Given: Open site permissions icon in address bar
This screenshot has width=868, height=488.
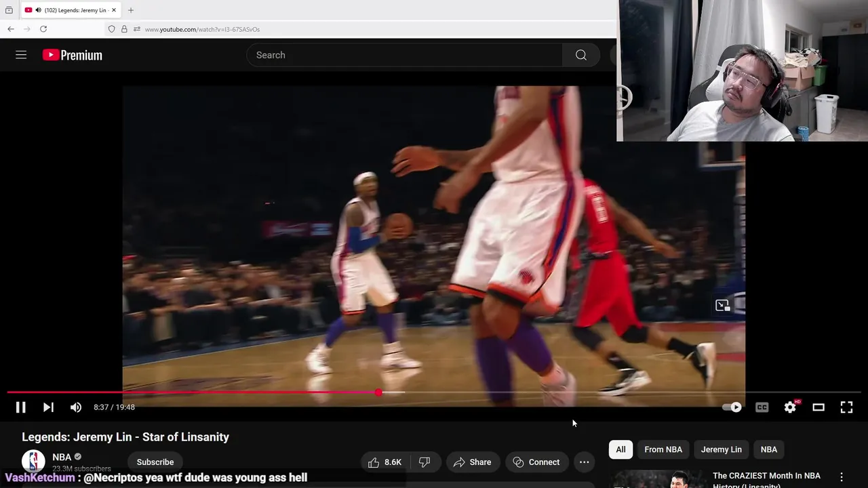Looking at the screenshot, I should click(136, 29).
